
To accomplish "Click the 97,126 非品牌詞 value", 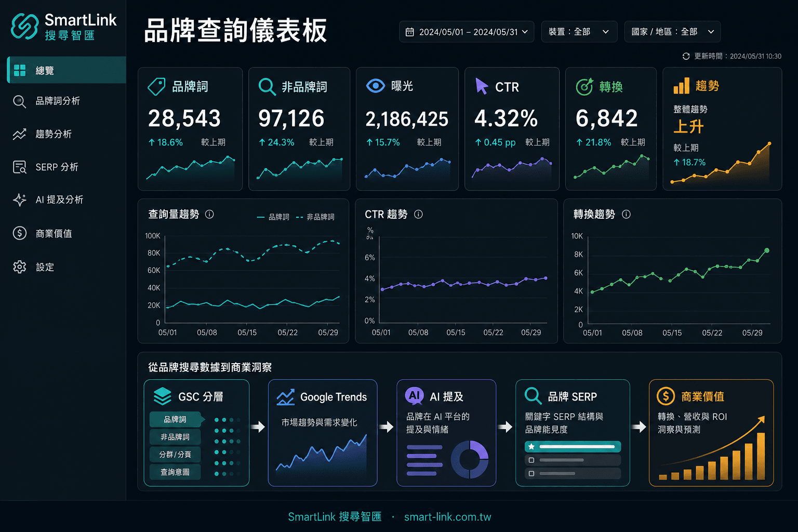I will (x=291, y=118).
